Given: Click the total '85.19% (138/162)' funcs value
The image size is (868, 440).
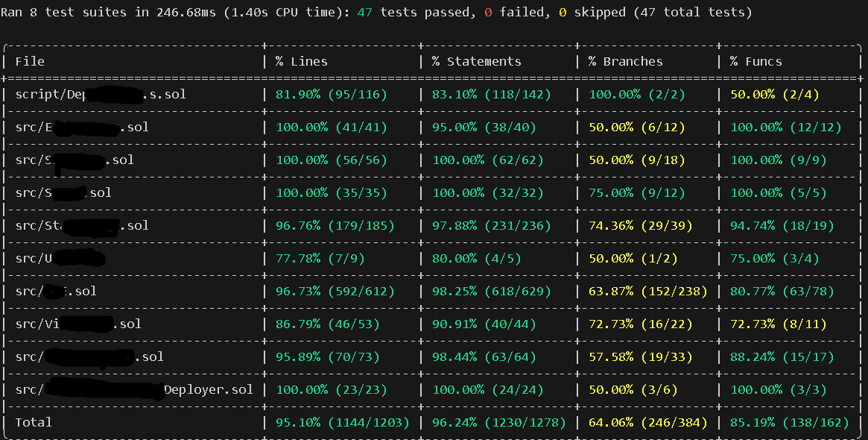Looking at the screenshot, I should click(x=790, y=422).
